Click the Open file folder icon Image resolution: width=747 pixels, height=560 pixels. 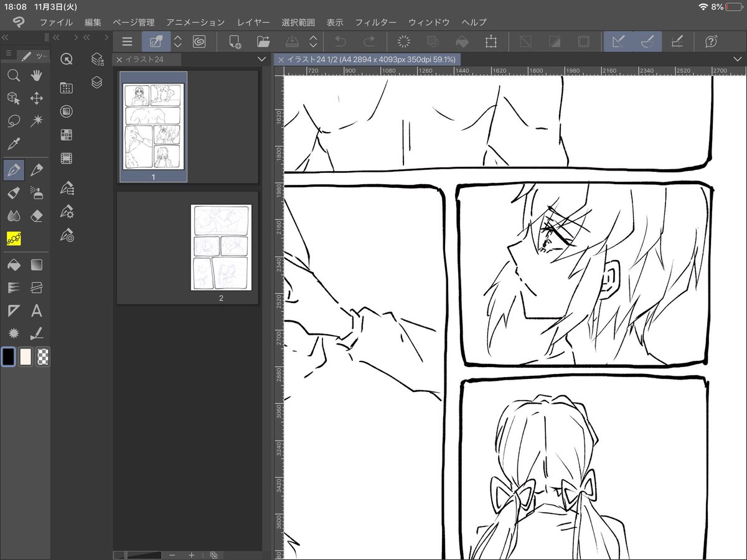(x=263, y=42)
